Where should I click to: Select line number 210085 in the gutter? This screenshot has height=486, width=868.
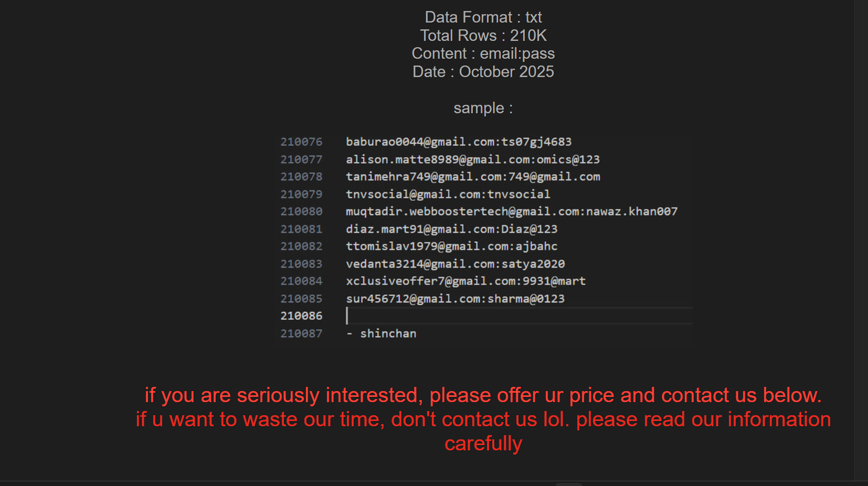click(301, 299)
